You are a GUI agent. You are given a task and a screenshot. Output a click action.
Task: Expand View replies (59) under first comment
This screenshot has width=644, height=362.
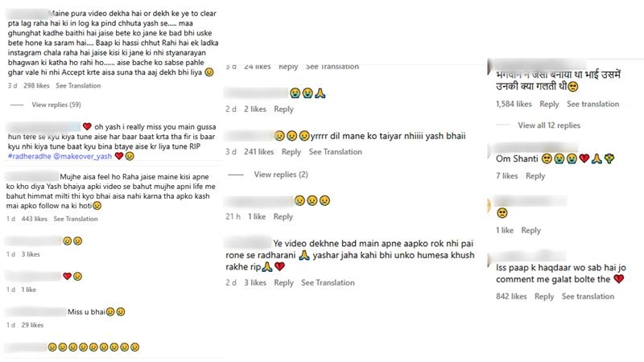click(x=56, y=105)
